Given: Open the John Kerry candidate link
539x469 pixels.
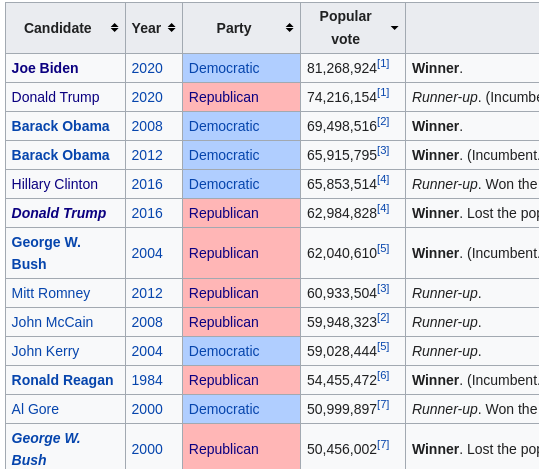Looking at the screenshot, I should click(x=45, y=351).
